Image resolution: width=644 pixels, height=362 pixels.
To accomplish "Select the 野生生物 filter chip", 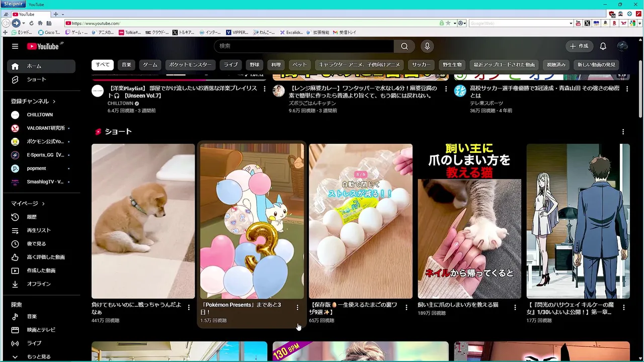I will [452, 65].
